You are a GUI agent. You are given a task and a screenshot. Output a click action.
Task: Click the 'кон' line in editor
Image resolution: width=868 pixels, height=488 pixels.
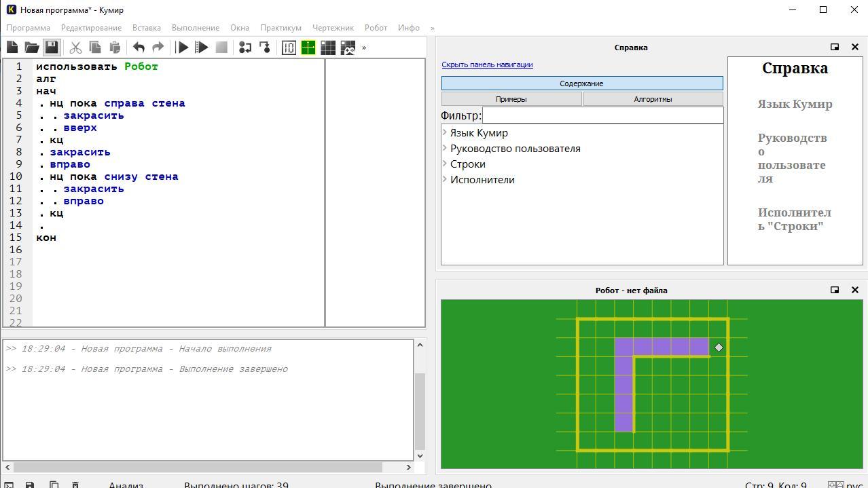pos(46,238)
